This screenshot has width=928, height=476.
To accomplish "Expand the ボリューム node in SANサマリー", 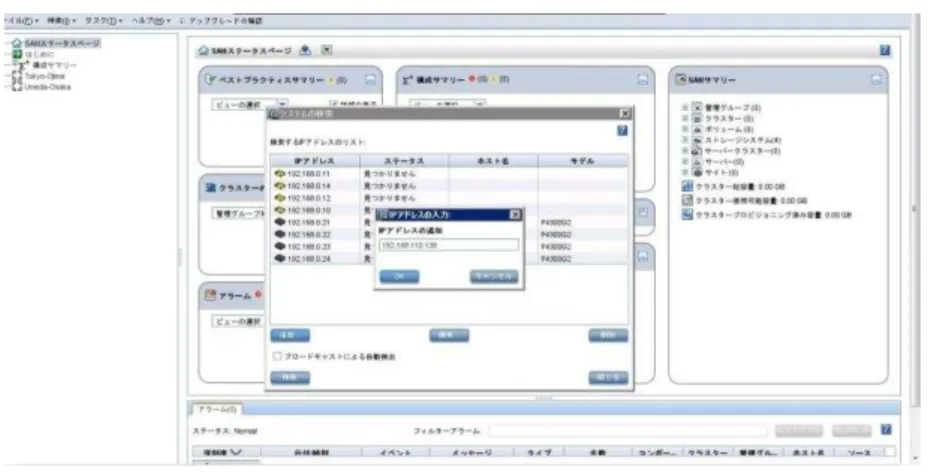I will tap(685, 129).
